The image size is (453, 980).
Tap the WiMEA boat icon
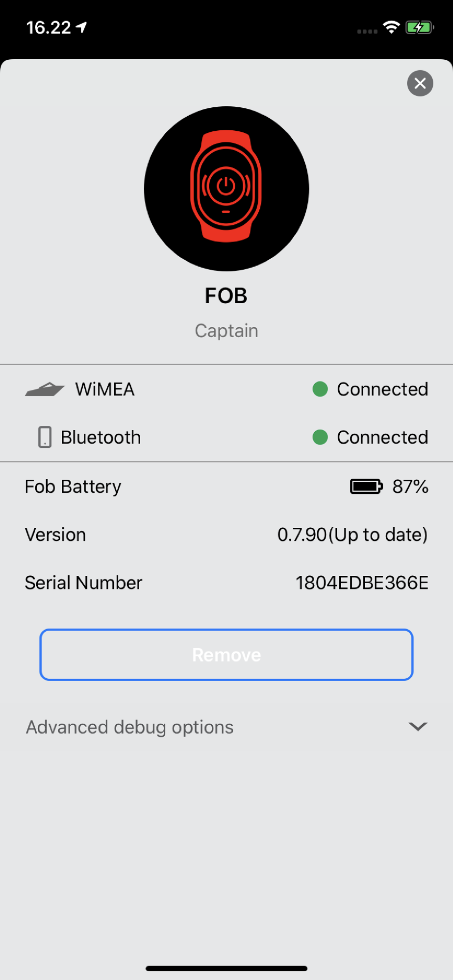click(45, 389)
